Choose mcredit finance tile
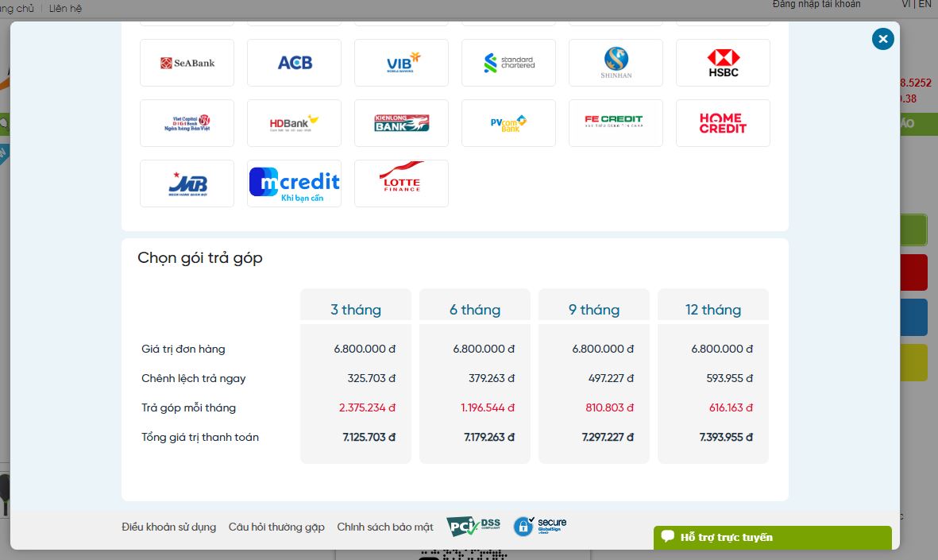The image size is (938, 560). (x=295, y=183)
